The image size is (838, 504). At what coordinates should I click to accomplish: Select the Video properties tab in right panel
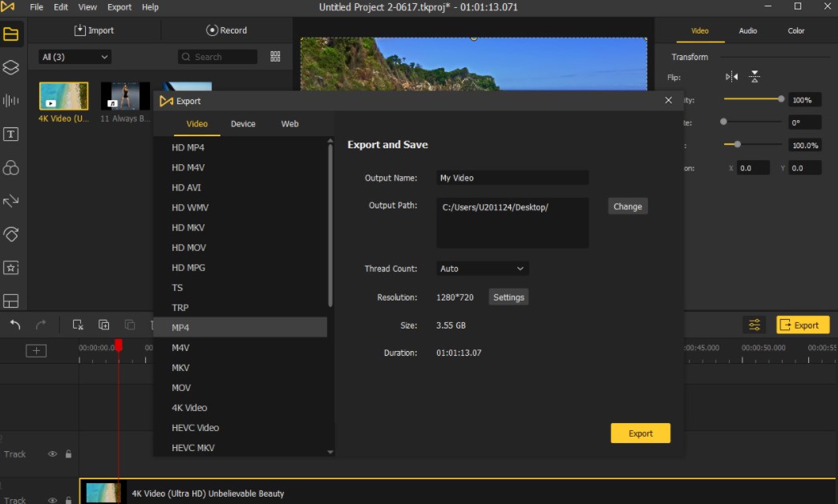coord(699,31)
